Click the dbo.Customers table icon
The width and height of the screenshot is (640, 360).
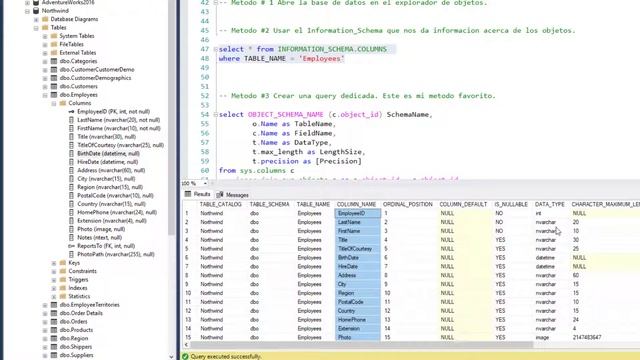tap(54, 86)
